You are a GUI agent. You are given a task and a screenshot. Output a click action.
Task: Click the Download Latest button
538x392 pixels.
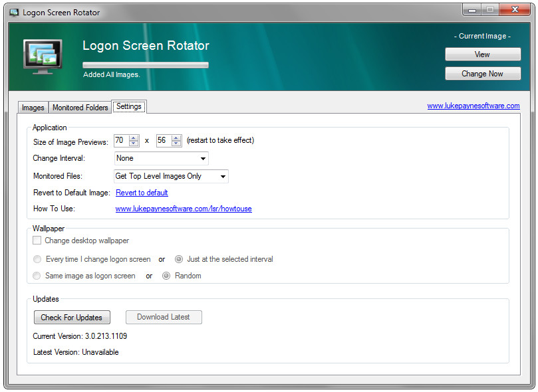tap(164, 317)
